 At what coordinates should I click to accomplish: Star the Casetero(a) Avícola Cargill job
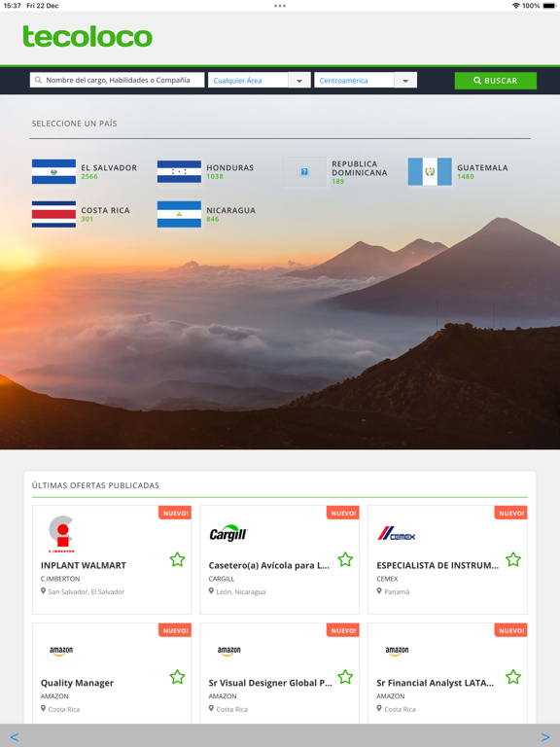(x=345, y=559)
